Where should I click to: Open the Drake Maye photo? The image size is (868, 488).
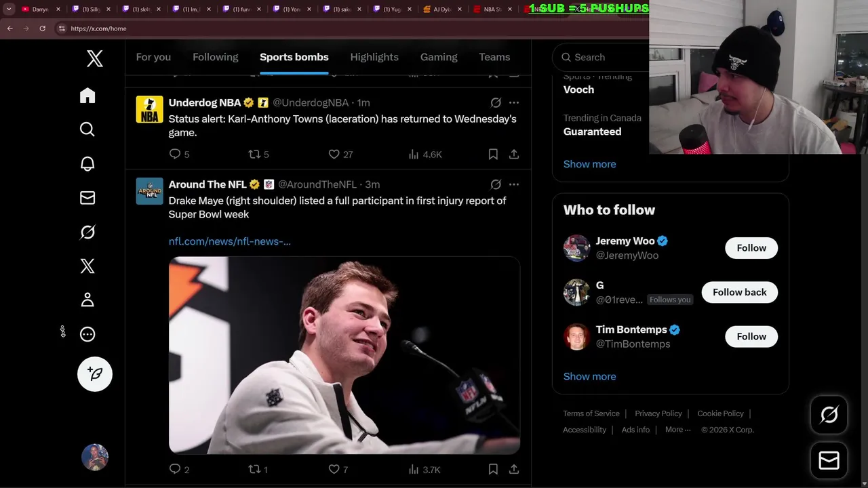coord(344,355)
